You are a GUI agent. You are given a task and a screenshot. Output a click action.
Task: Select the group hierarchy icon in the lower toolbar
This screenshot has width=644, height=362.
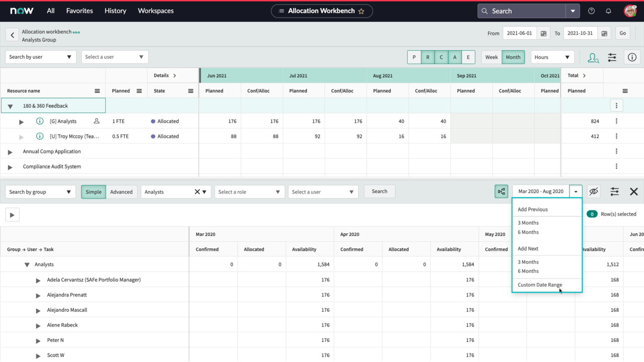click(501, 191)
